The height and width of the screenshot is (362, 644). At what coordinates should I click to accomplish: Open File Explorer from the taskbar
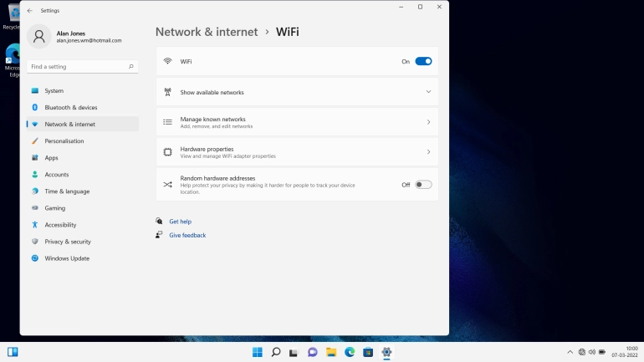coord(331,352)
